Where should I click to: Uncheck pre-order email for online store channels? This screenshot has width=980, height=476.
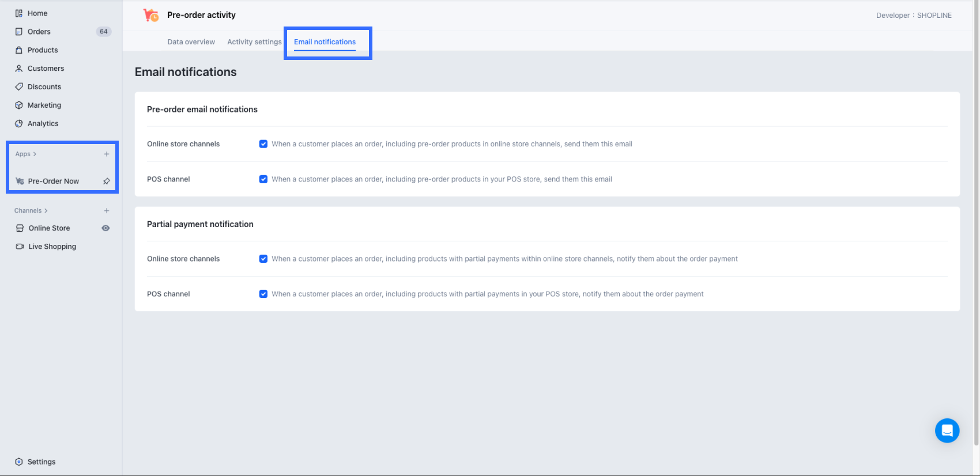tap(263, 144)
